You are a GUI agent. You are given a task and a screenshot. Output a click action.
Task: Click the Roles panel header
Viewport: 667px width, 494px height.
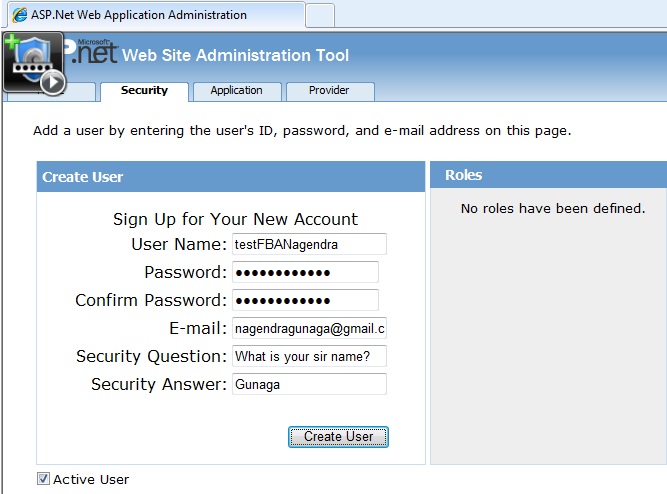[548, 175]
